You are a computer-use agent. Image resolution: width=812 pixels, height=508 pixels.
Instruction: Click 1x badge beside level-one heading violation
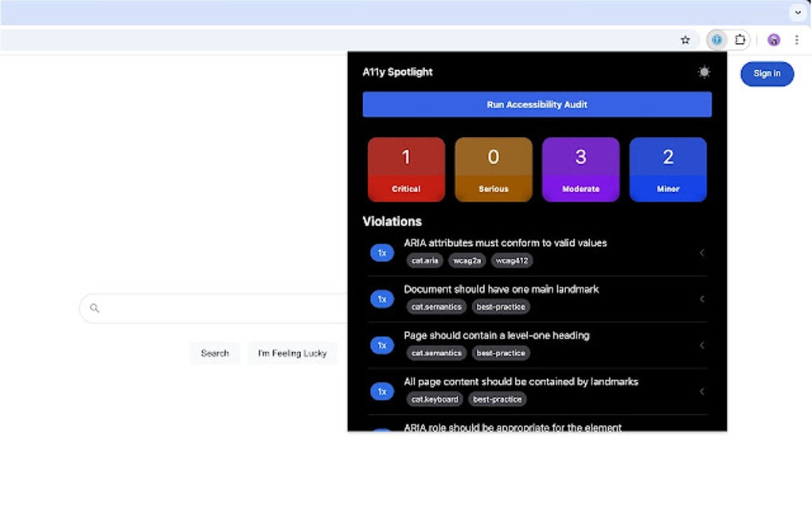(x=381, y=345)
